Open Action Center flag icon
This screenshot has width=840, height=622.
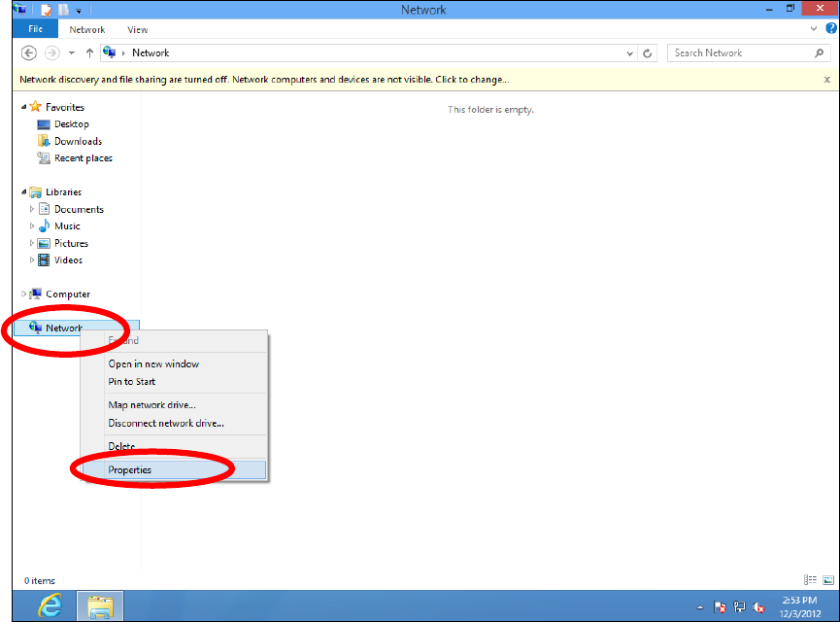[720, 607]
